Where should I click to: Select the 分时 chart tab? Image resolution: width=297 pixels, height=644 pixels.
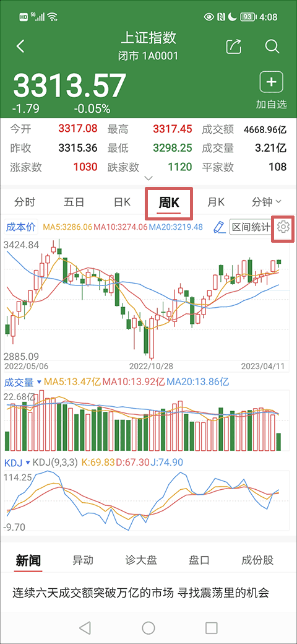(x=25, y=202)
